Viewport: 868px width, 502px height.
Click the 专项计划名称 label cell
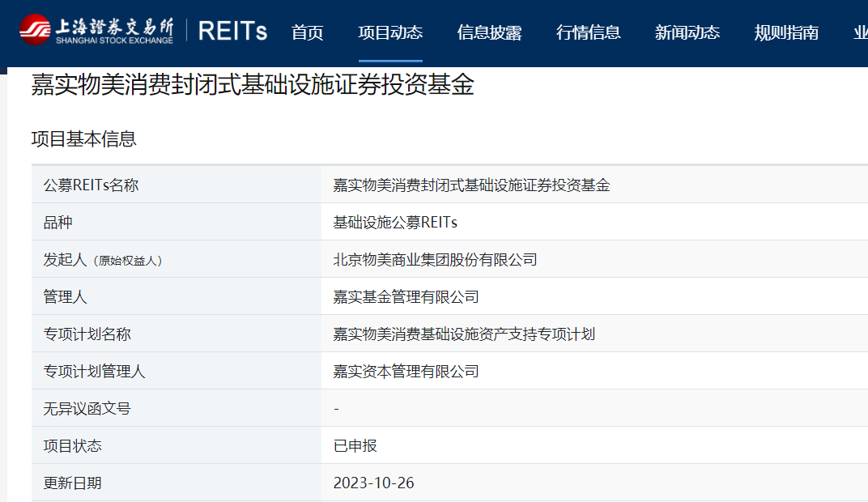pyautogui.click(x=176, y=334)
